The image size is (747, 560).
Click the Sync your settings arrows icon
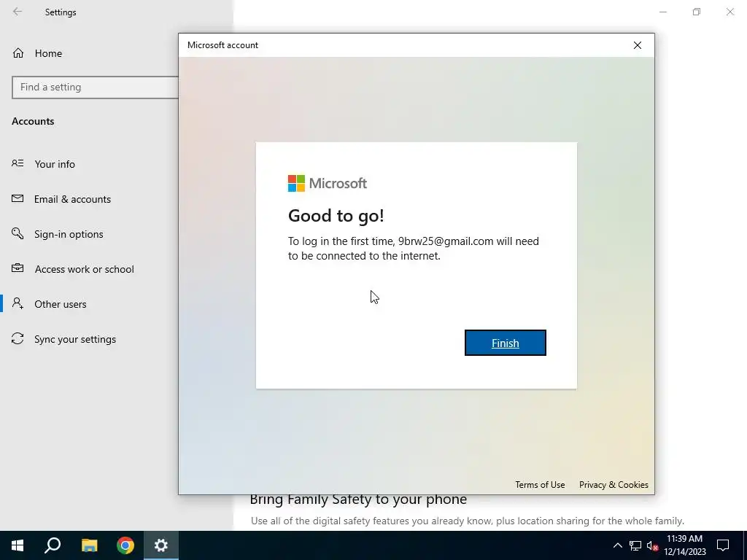point(18,338)
